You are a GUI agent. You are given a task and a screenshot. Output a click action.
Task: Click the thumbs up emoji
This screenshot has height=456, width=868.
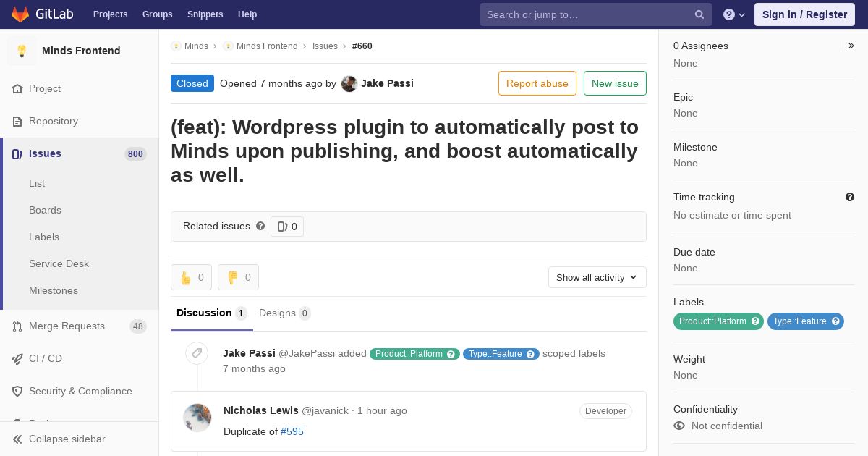coord(186,277)
